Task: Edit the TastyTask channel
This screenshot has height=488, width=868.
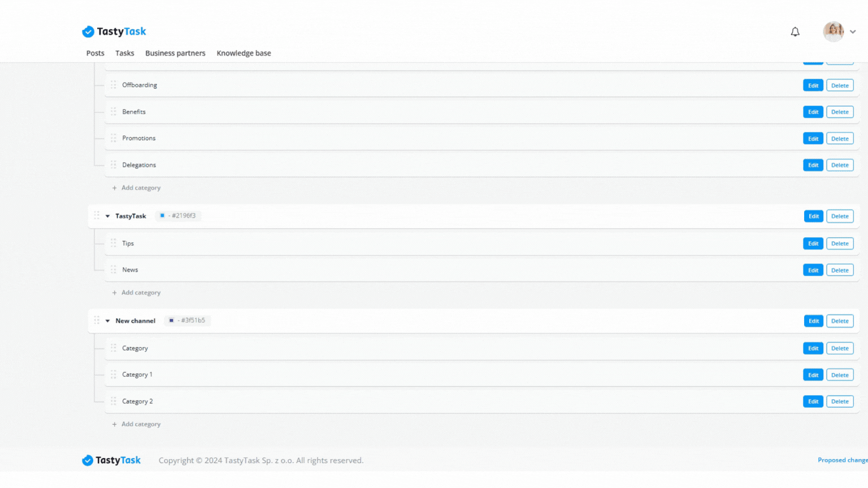Action: pos(814,216)
